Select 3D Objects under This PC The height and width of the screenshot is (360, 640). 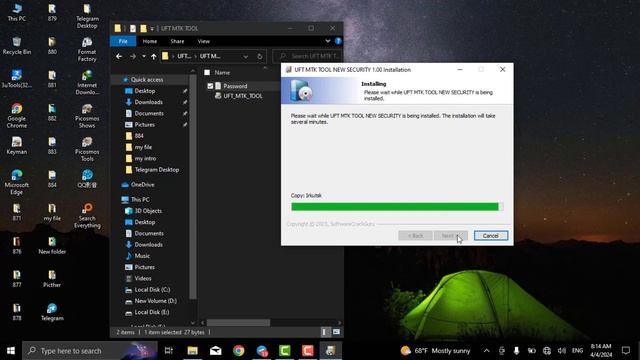point(148,211)
